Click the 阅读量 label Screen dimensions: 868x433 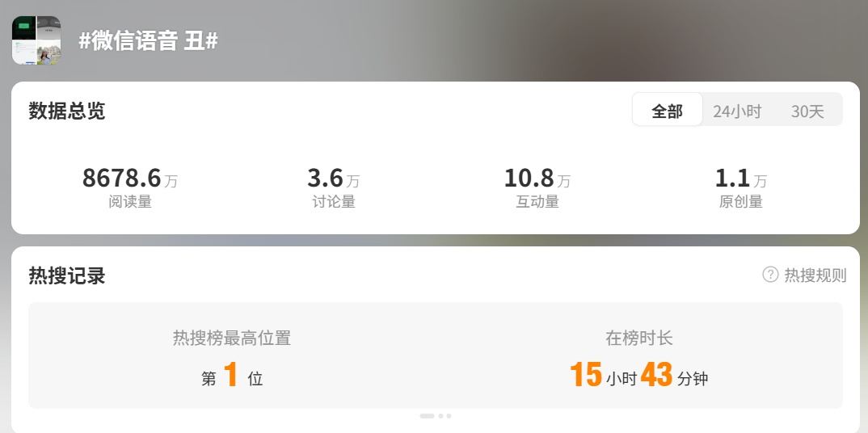click(130, 202)
